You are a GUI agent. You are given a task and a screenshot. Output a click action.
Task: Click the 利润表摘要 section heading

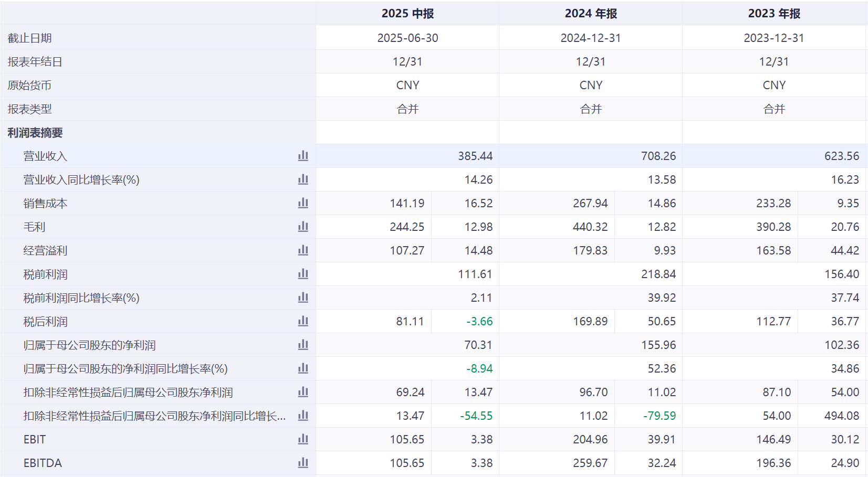(35, 133)
